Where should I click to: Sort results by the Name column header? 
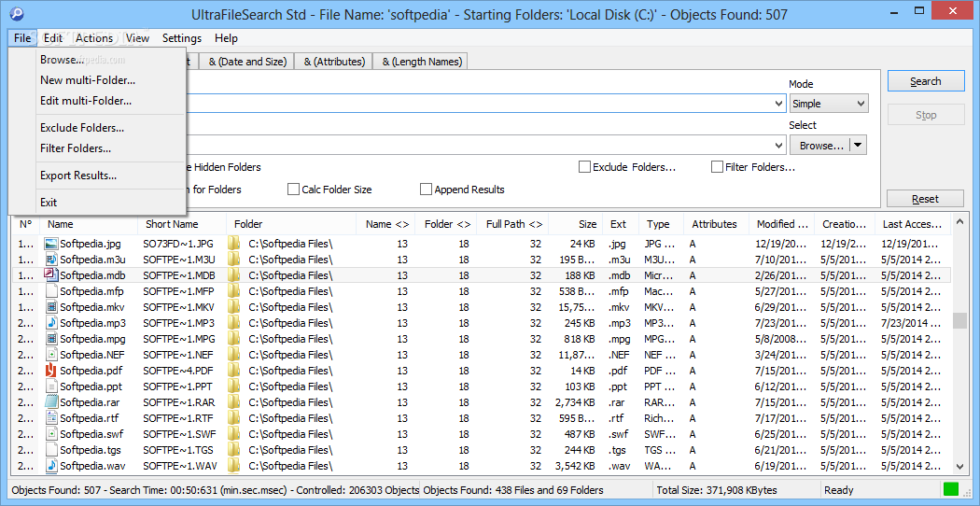click(89, 224)
